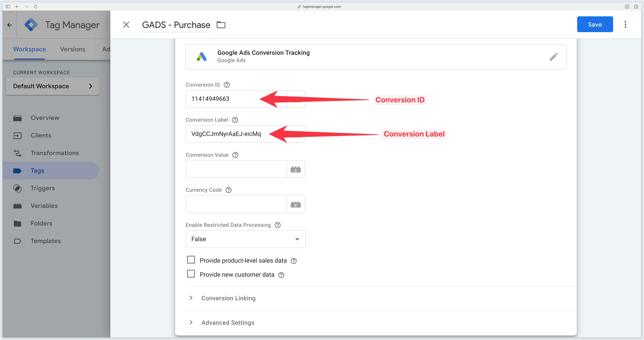
Task: Click the Tag Manager back arrow
Action: click(x=10, y=25)
